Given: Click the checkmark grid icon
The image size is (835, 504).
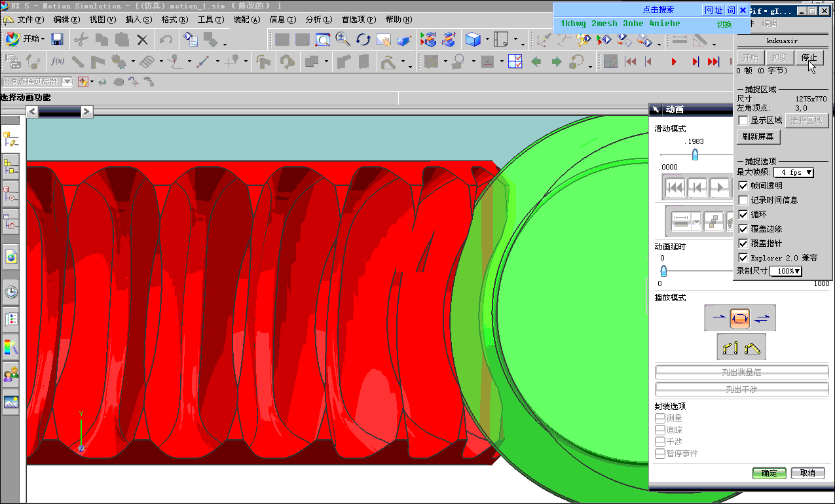Looking at the screenshot, I should (515, 62).
